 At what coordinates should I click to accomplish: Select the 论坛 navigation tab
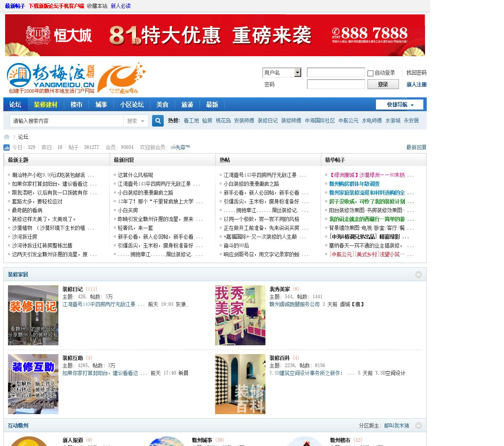[15, 104]
